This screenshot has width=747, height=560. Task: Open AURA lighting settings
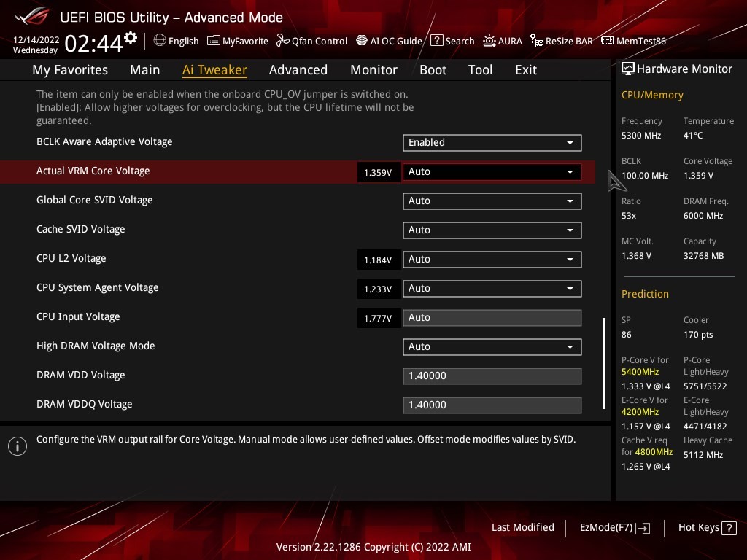pos(503,41)
